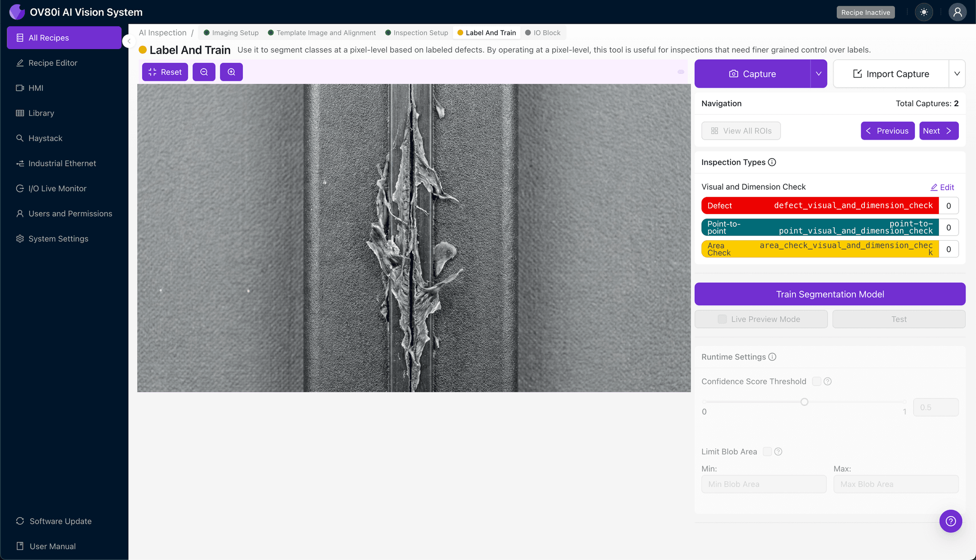
Task: Click Inspection Types info icon
Action: click(772, 162)
